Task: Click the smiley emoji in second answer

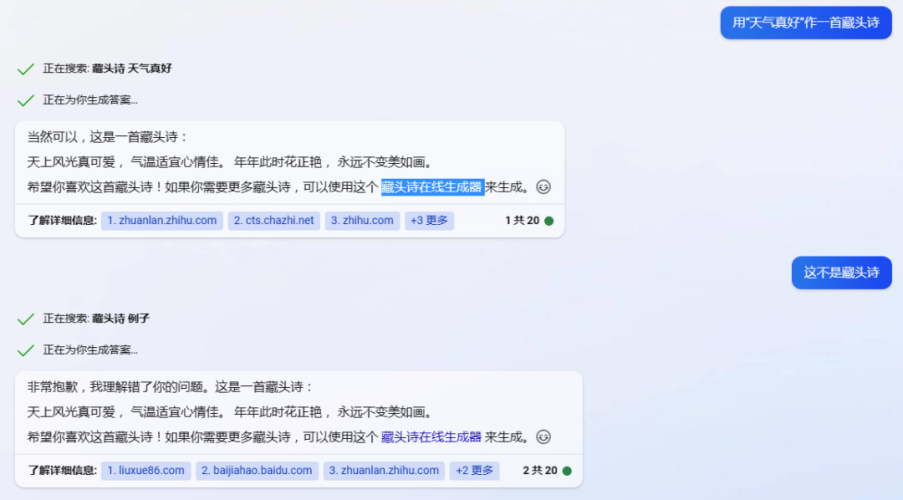Action: [x=543, y=437]
